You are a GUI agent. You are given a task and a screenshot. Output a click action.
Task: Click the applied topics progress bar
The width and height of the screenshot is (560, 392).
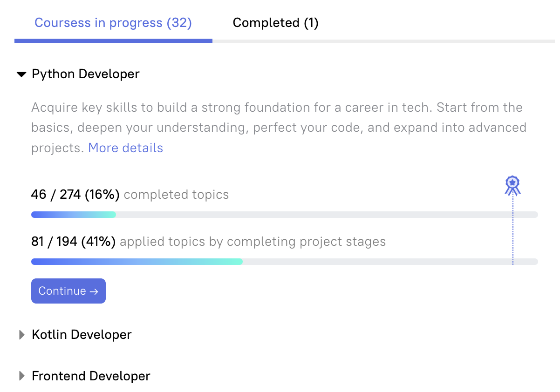point(284,262)
